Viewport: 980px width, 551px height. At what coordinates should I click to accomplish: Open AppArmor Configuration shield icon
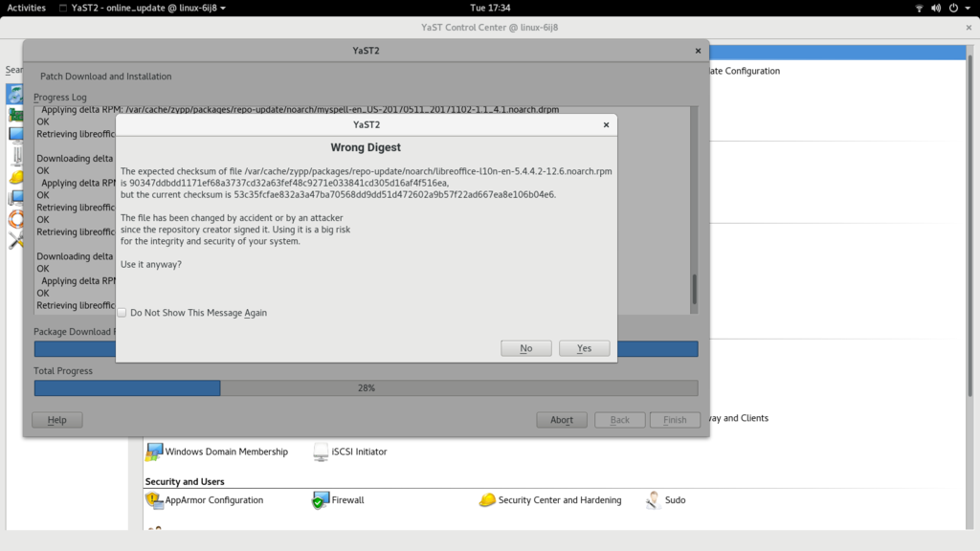(154, 499)
